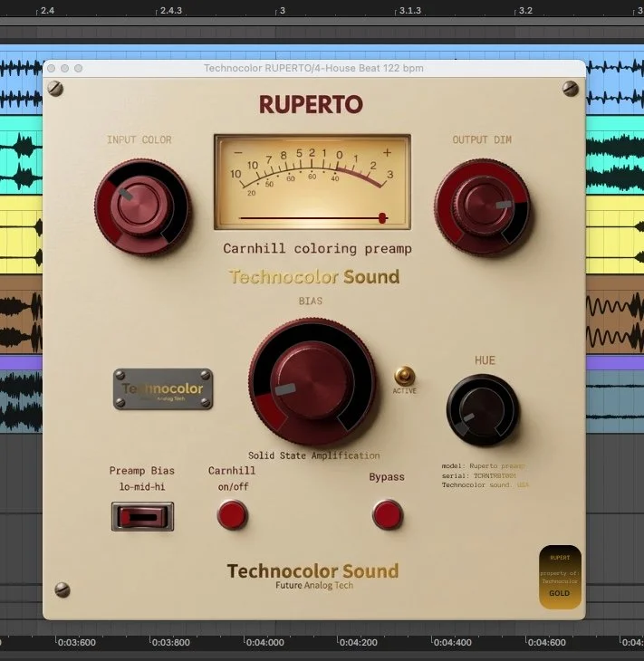
Task: Click the metal Technocolor badge plate
Action: tap(163, 388)
